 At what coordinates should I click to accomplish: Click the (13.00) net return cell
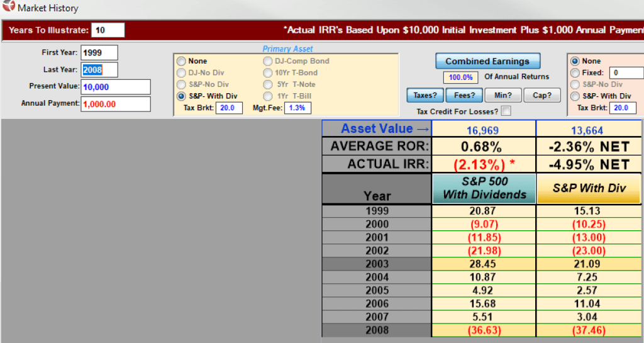pyautogui.click(x=589, y=237)
